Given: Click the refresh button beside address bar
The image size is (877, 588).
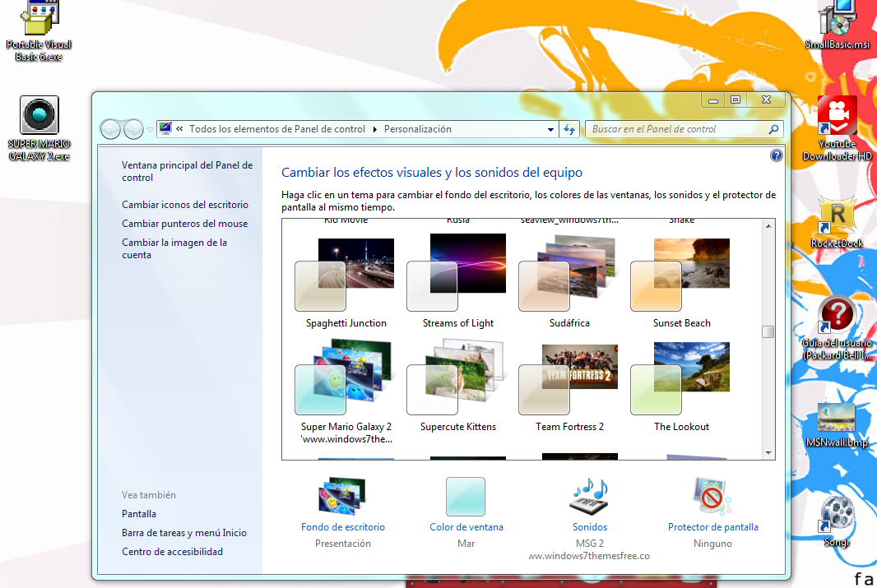Looking at the screenshot, I should click(569, 129).
